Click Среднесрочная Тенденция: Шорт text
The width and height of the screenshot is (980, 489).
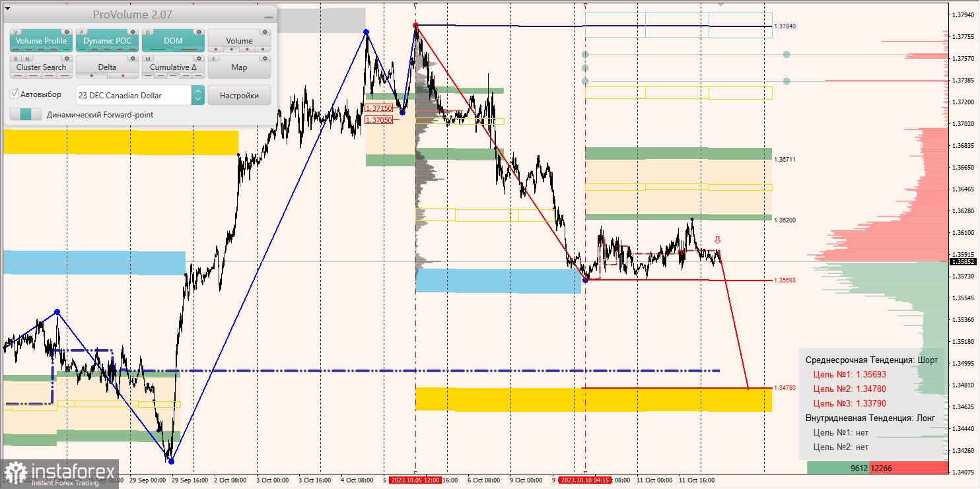pos(872,361)
